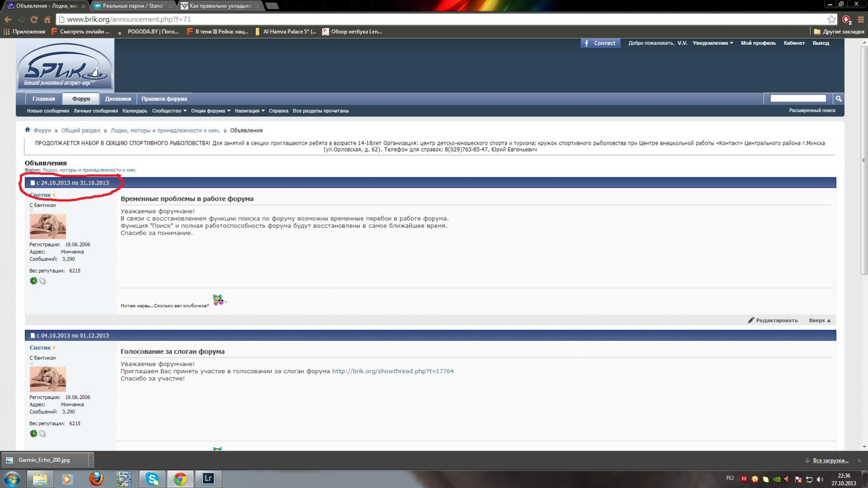Screen dimensions: 868x488
Task: Open the Правила форума tab
Action: pos(164,99)
